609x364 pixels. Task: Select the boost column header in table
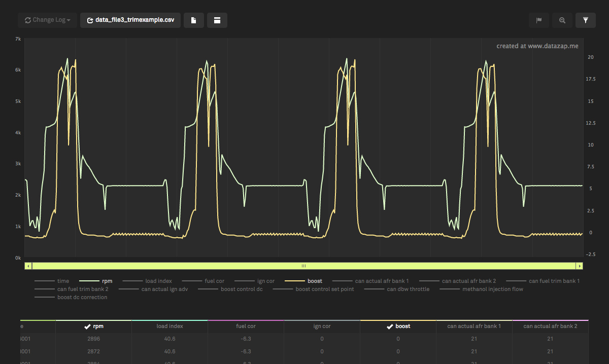pyautogui.click(x=398, y=326)
